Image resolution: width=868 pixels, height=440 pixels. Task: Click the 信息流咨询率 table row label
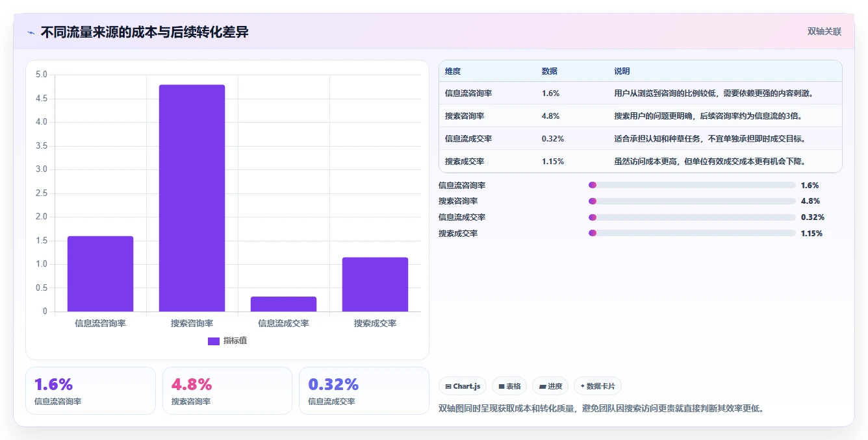pos(468,93)
